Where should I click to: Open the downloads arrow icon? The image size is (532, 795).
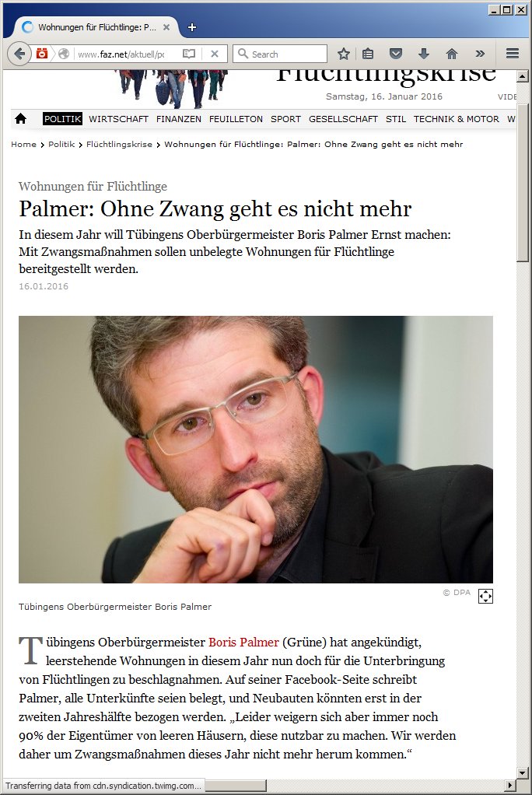pyautogui.click(x=424, y=54)
